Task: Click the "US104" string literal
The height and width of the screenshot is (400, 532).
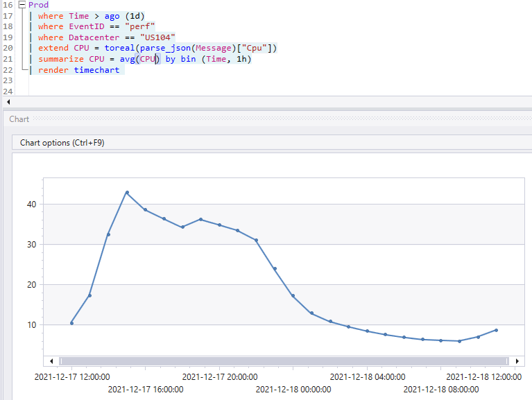Action: click(x=157, y=37)
